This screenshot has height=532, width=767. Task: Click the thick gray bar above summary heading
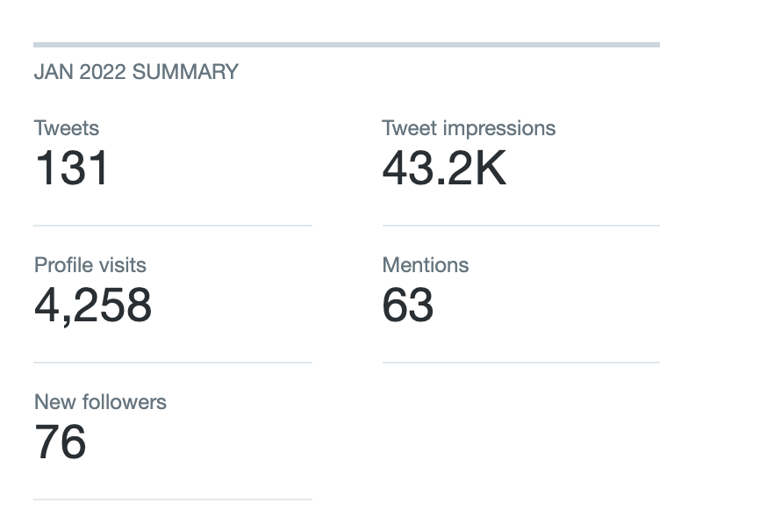(347, 44)
